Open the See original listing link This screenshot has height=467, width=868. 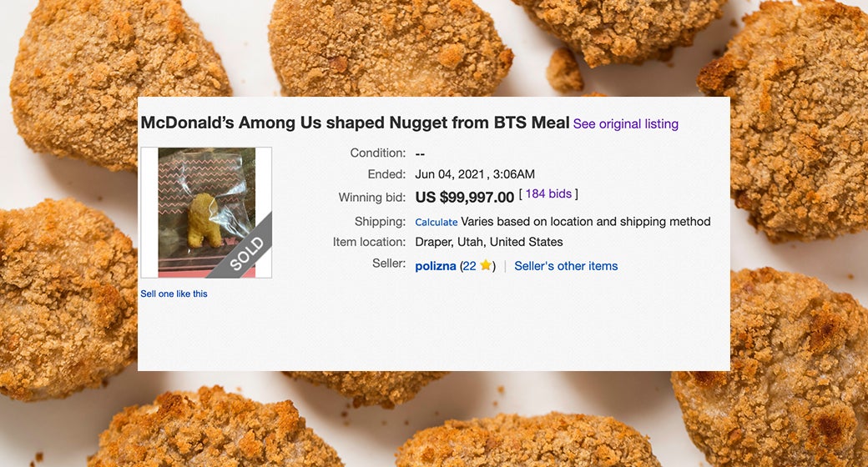point(626,123)
